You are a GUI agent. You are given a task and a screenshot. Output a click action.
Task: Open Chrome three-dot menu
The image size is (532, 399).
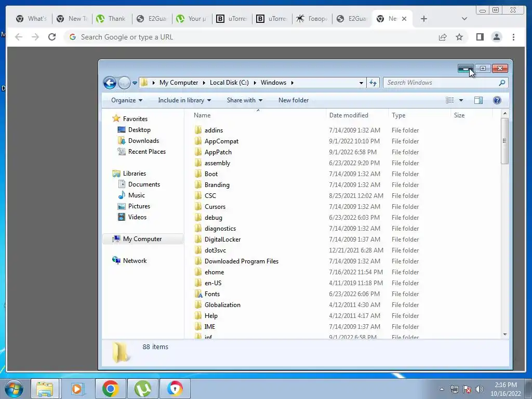tap(513, 37)
